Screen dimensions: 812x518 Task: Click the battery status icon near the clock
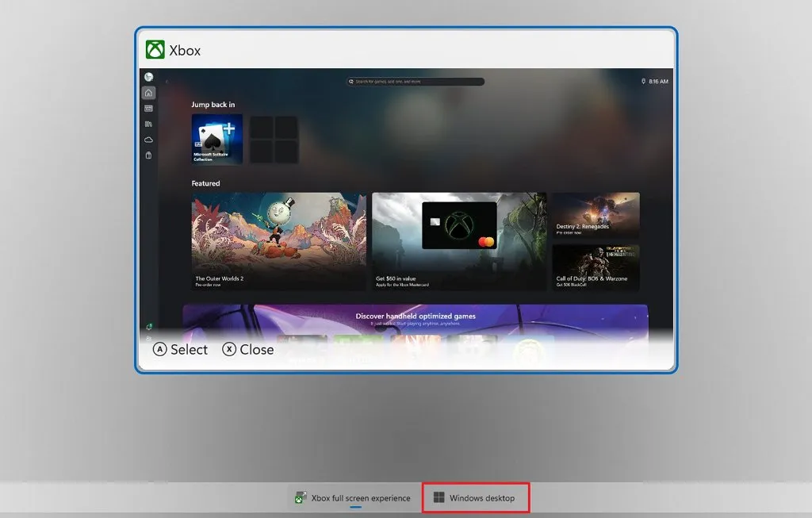642,81
